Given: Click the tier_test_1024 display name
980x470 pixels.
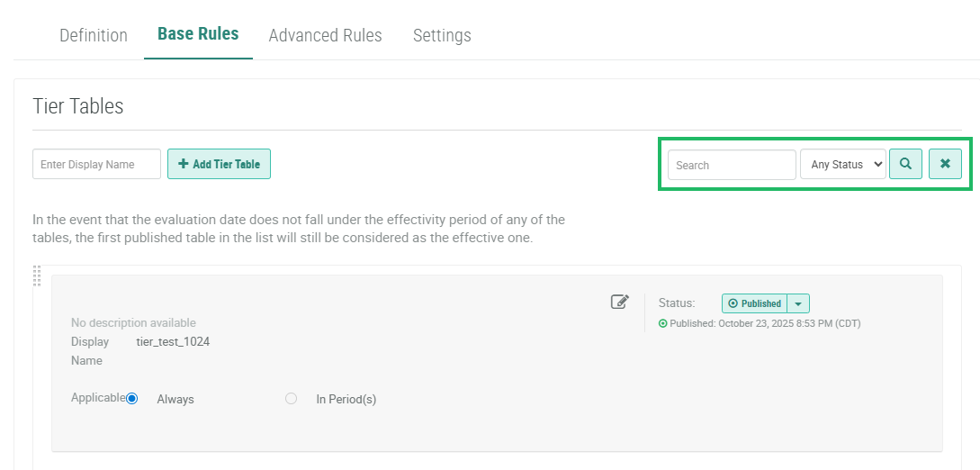Looking at the screenshot, I should pos(173,342).
